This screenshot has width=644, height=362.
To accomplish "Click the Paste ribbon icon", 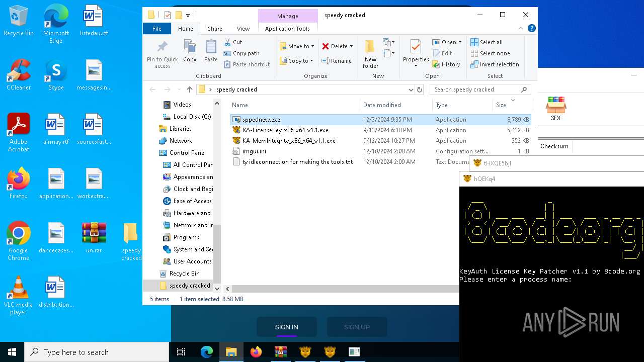I will pos(211,52).
